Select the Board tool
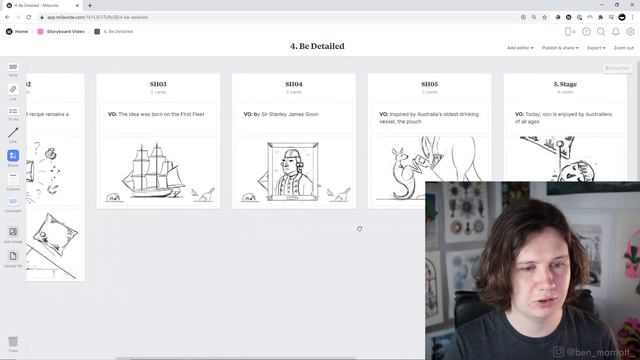Viewport: 640px width, 360px height. tap(13, 158)
